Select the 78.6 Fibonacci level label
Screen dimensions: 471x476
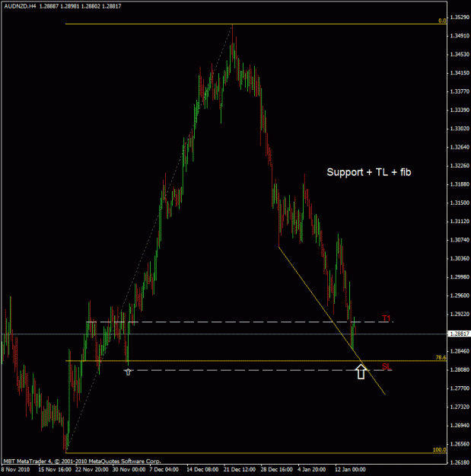(x=441, y=358)
